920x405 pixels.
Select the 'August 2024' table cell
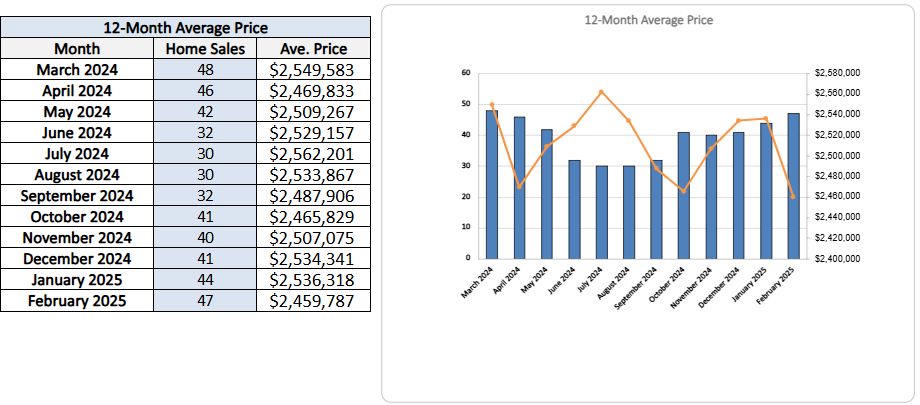[x=77, y=175]
